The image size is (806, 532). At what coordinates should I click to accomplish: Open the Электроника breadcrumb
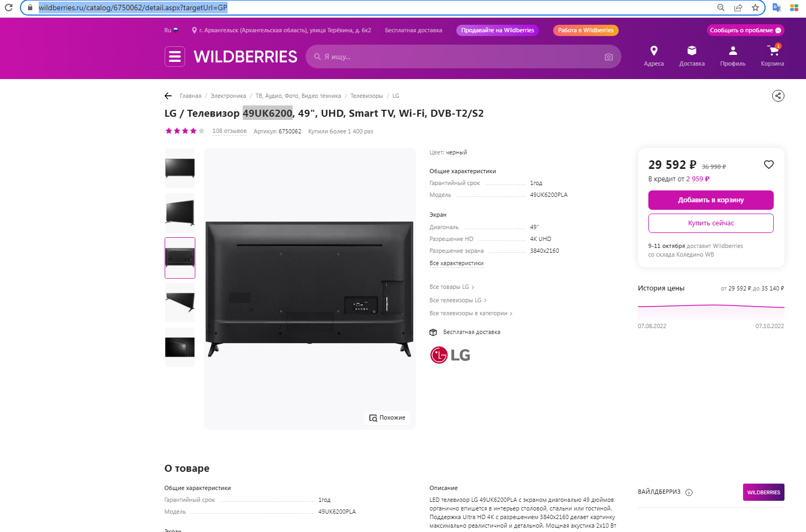[x=228, y=96]
